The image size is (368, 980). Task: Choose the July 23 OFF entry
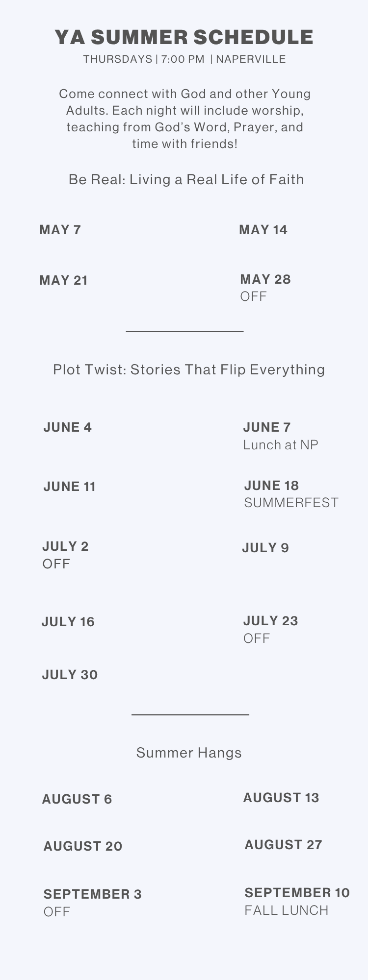pos(271,629)
